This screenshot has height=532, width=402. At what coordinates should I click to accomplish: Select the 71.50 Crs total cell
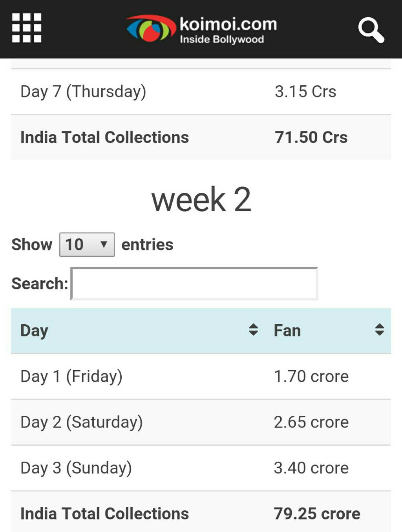pos(311,137)
